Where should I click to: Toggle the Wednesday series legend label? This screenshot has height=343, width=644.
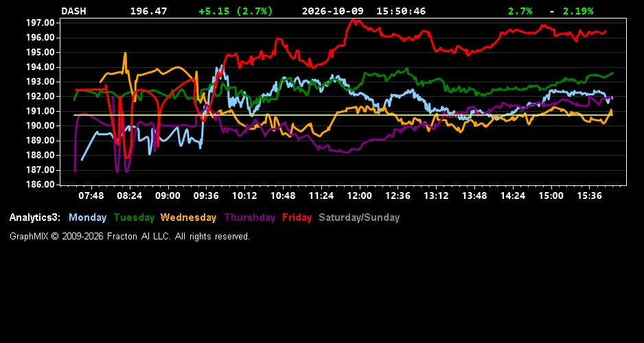click(x=189, y=218)
